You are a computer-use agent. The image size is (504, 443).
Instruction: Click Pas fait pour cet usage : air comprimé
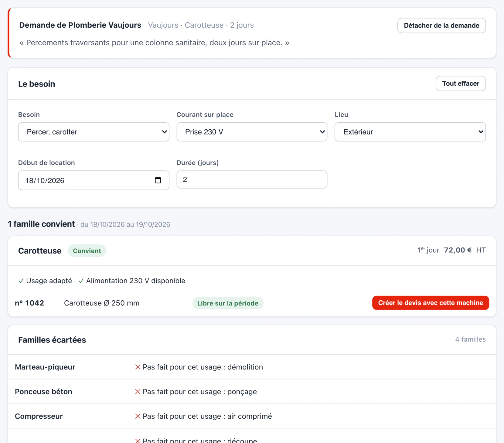tap(207, 416)
